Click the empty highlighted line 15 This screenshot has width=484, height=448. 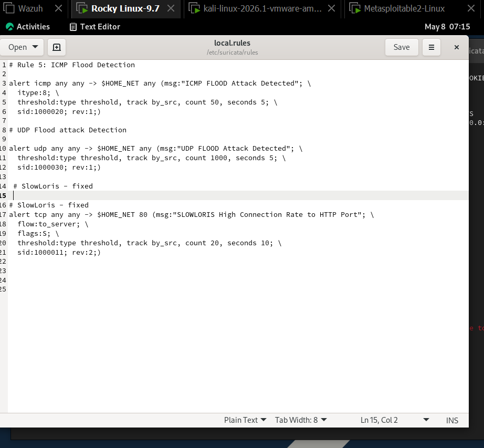point(238,195)
